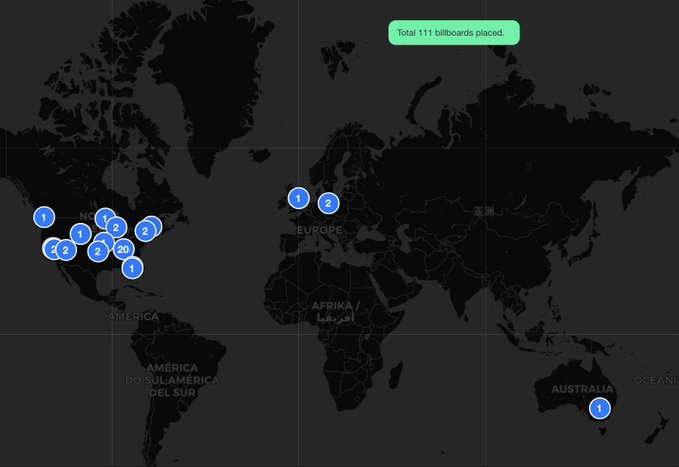This screenshot has height=467, width=679.
Task: Click the AUSTRALIA map label
Action: pyautogui.click(x=582, y=389)
